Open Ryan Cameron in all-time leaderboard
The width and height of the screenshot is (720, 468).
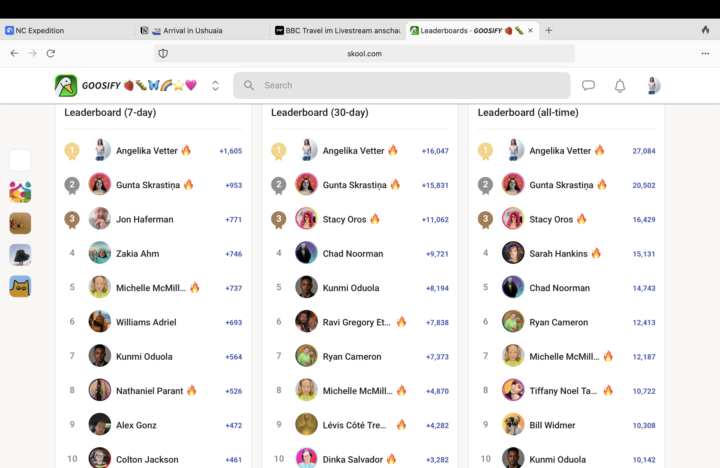558,322
